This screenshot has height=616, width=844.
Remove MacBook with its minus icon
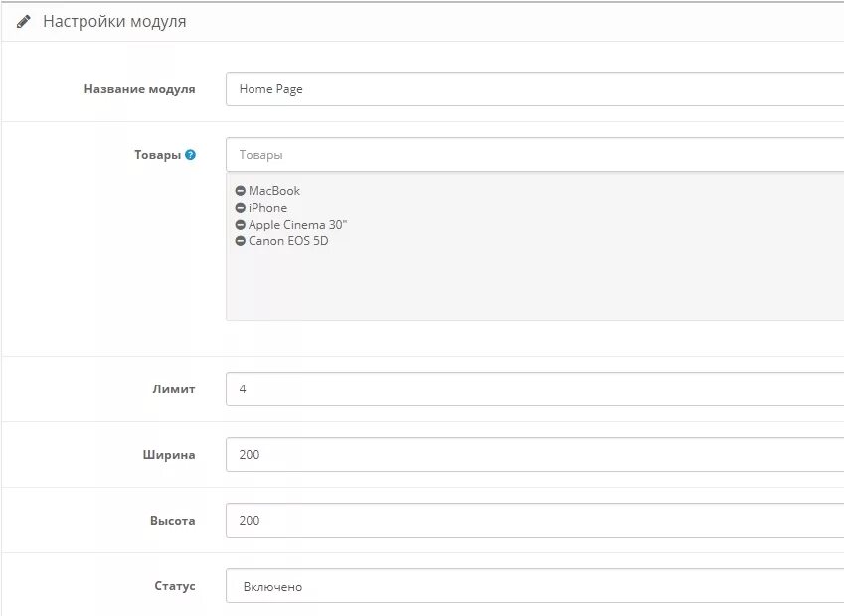[x=240, y=191]
